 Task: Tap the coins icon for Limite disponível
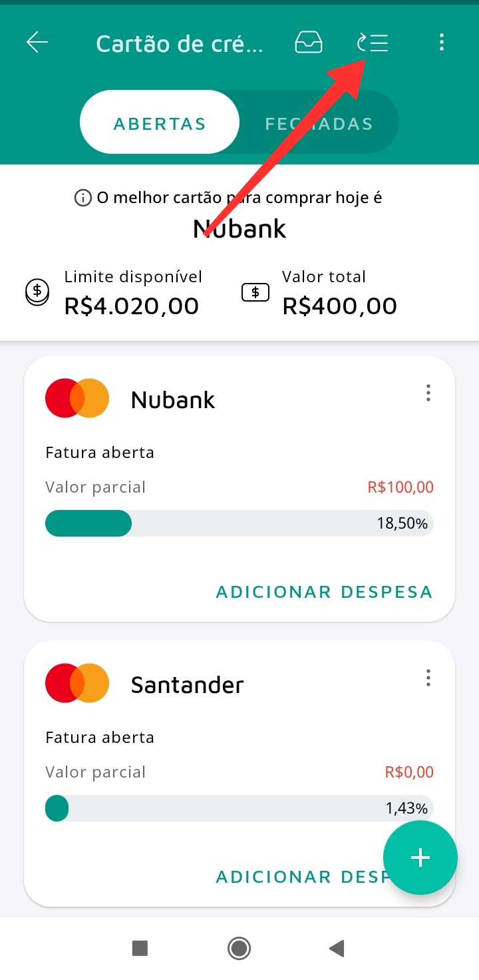click(37, 292)
